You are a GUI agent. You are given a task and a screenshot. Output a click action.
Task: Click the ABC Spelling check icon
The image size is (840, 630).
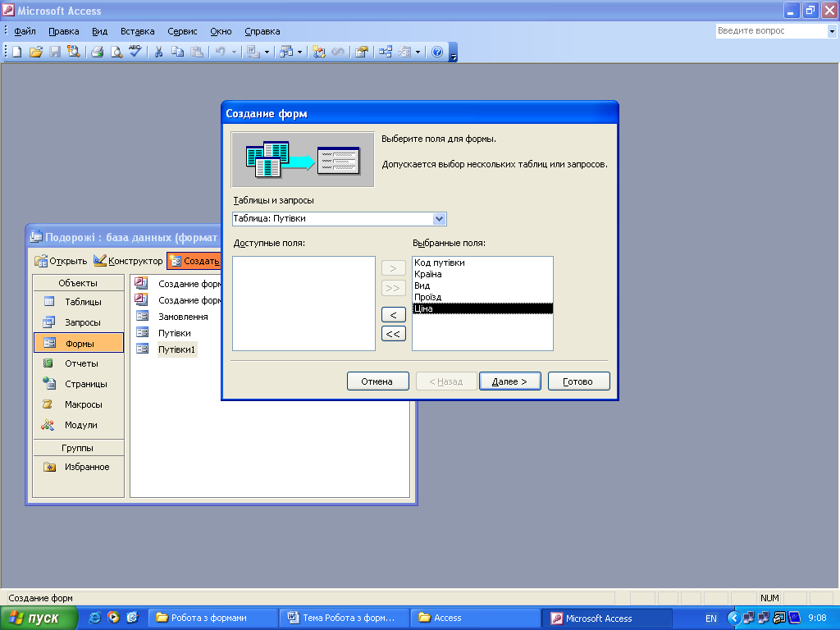[x=135, y=52]
